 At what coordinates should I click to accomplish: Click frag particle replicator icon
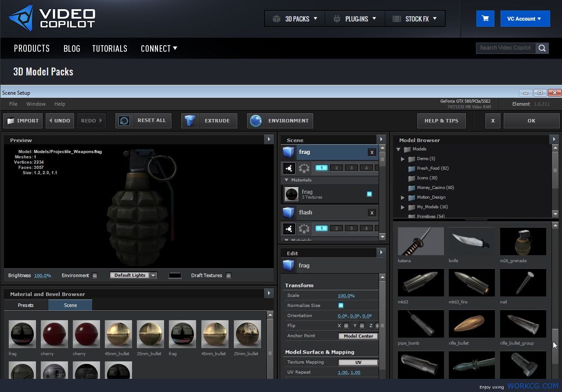[289, 168]
